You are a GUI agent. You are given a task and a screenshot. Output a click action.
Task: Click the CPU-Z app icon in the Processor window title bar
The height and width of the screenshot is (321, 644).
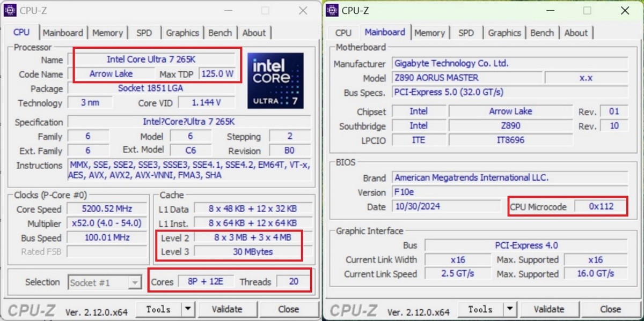point(10,10)
